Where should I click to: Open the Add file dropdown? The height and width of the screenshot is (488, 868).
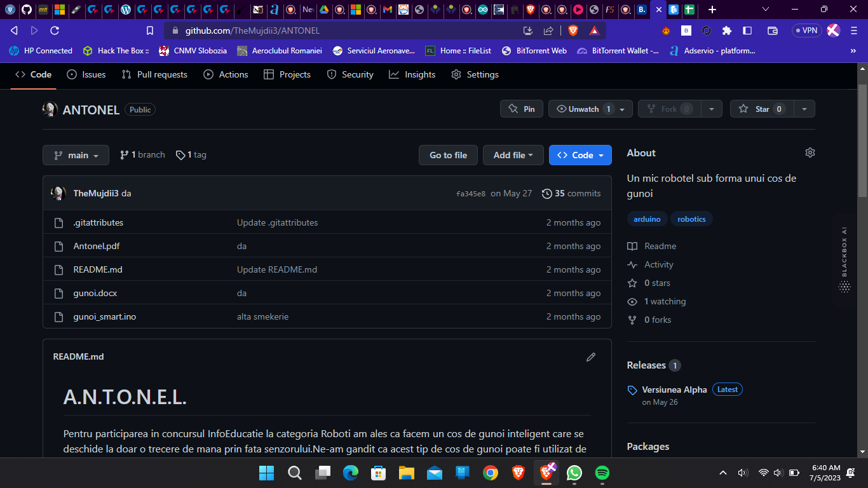point(513,155)
